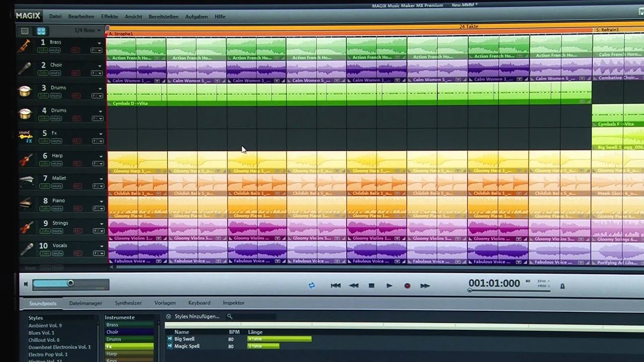Click the Mallet xylophone track icon
The height and width of the screenshot is (362, 644).
coord(26,181)
